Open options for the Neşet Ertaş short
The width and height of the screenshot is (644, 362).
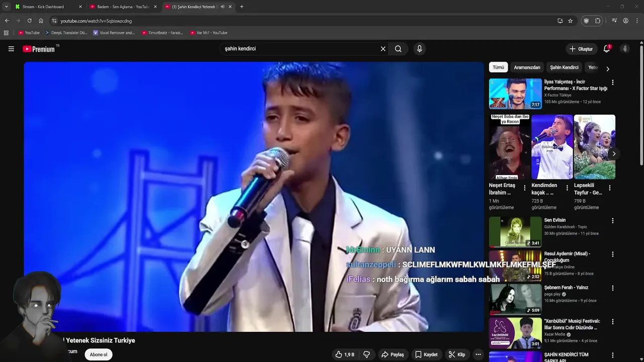(x=524, y=188)
